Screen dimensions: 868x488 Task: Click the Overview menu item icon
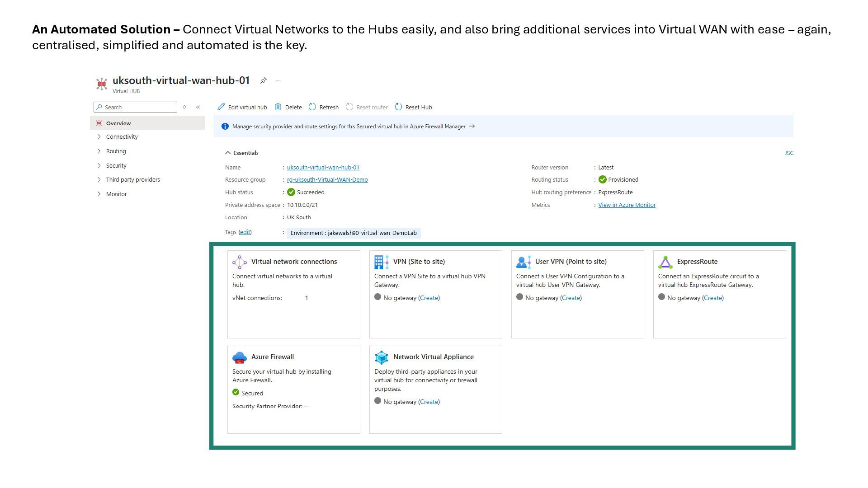coord(99,123)
